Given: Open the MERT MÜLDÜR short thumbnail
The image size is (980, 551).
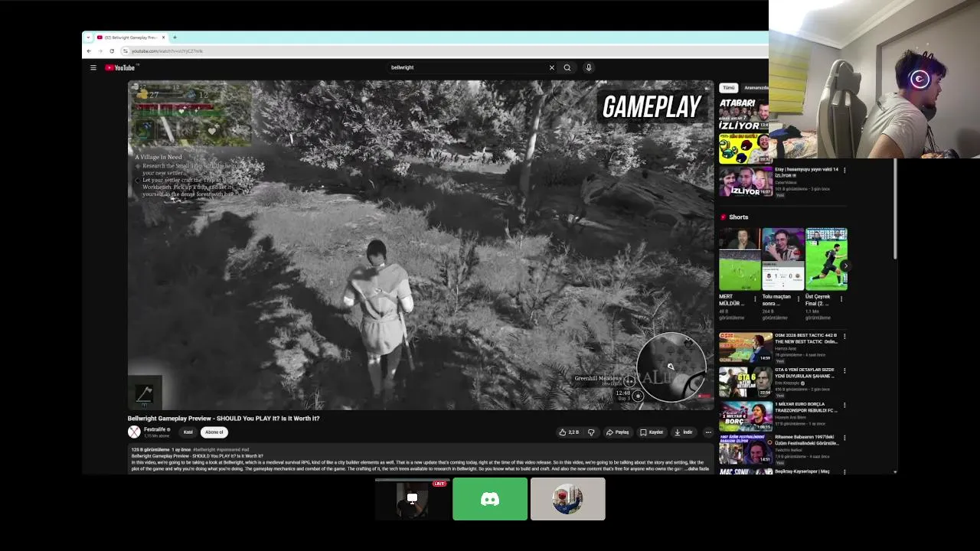Looking at the screenshot, I should [x=740, y=259].
